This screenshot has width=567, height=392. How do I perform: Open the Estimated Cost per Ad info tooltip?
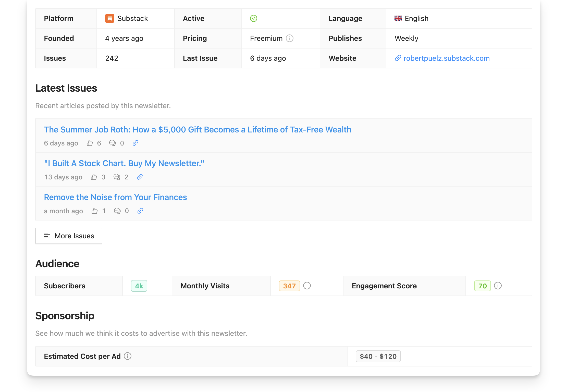click(x=127, y=356)
